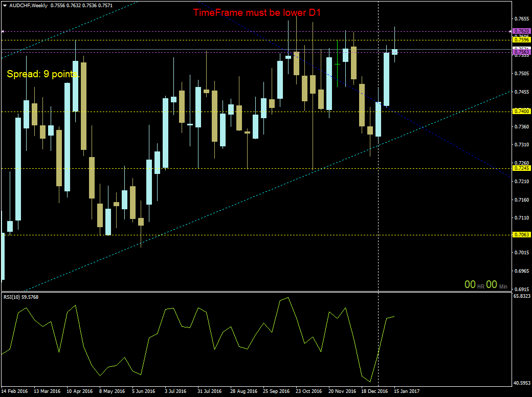Image resolution: width=532 pixels, height=397 pixels.
Task: Click the 0.7655 value on price axis
Action: 522,18
